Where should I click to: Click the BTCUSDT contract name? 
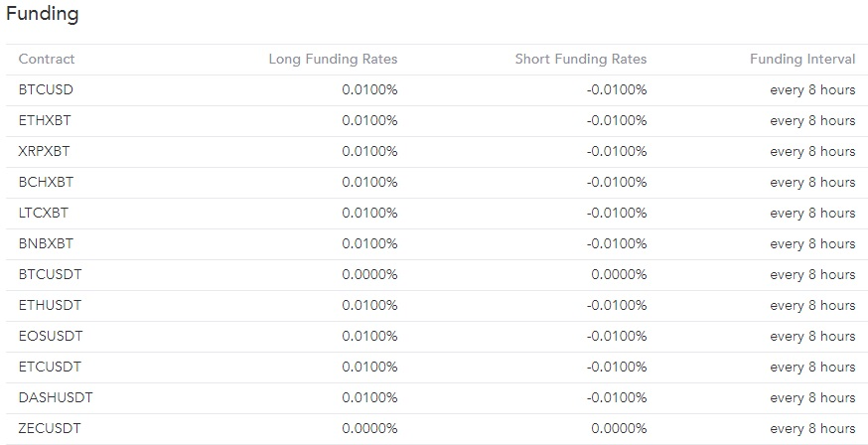point(50,274)
